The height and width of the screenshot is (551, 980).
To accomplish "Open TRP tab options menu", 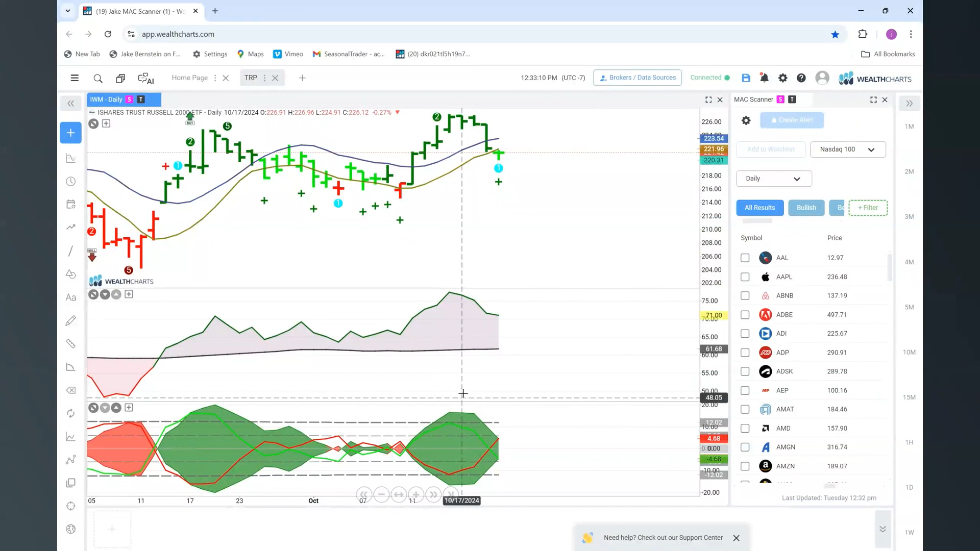I will tap(264, 78).
